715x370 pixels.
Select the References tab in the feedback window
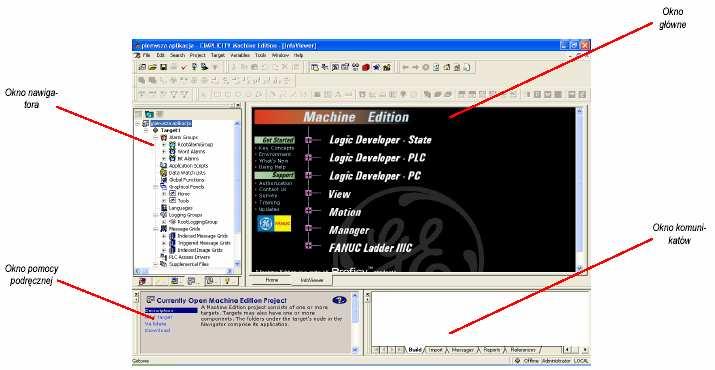[523, 350]
